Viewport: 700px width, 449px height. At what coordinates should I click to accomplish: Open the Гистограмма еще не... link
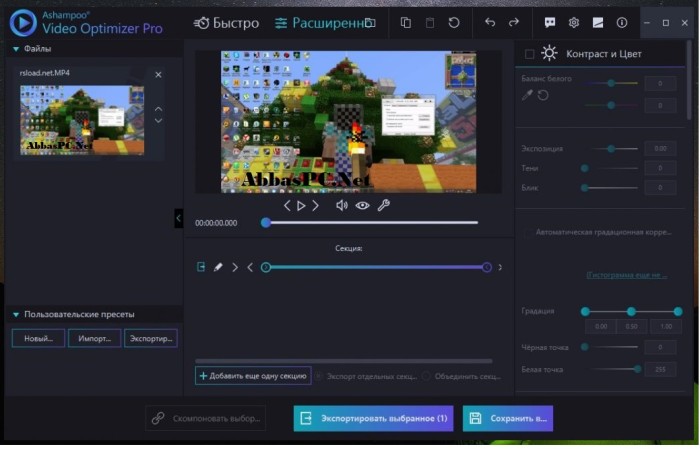pos(627,275)
